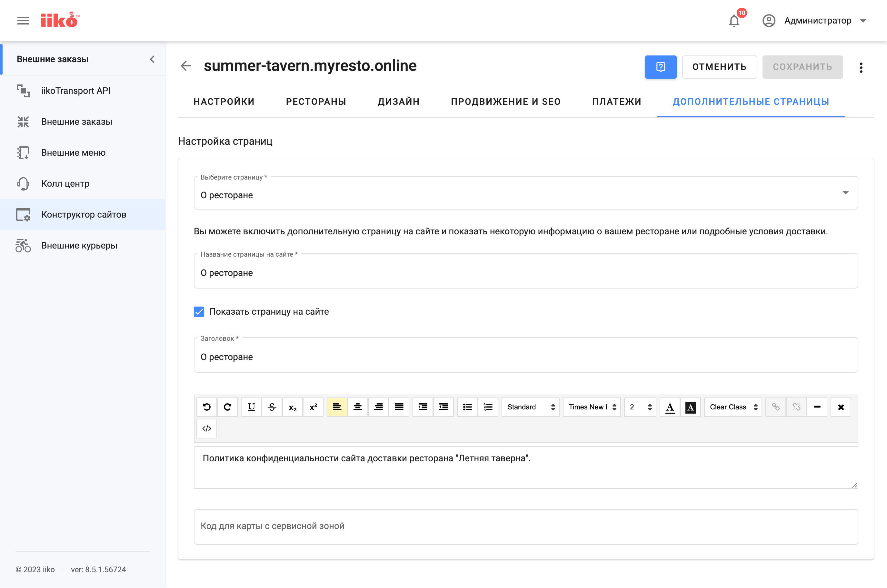Open the font size 2 dropdown
Screen dimensions: 887x588
point(640,407)
